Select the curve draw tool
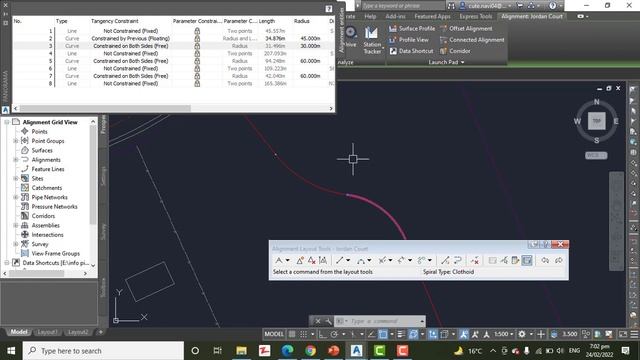The width and height of the screenshot is (640, 360). point(361,260)
